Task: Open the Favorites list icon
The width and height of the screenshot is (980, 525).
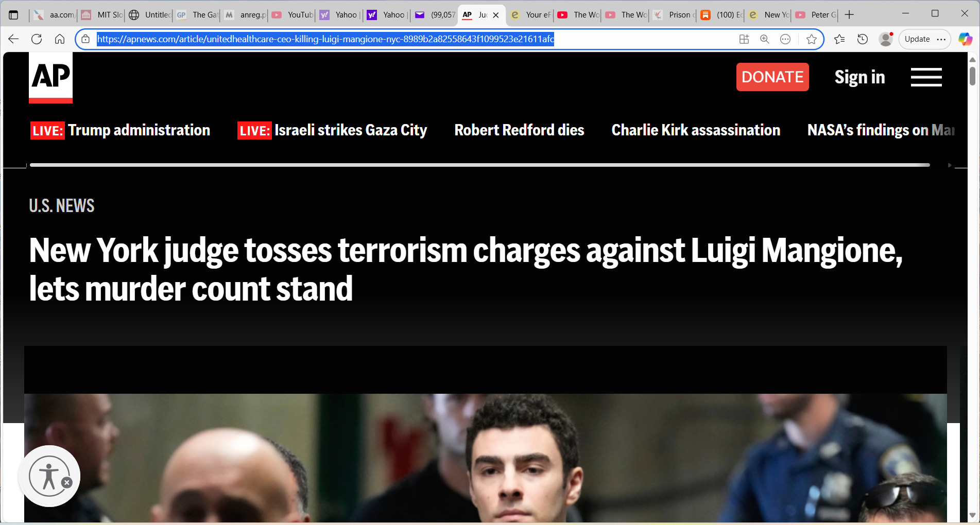Action: (839, 39)
